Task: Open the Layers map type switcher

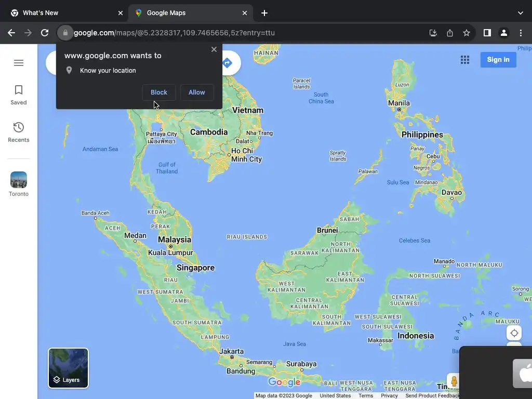Action: [x=68, y=368]
